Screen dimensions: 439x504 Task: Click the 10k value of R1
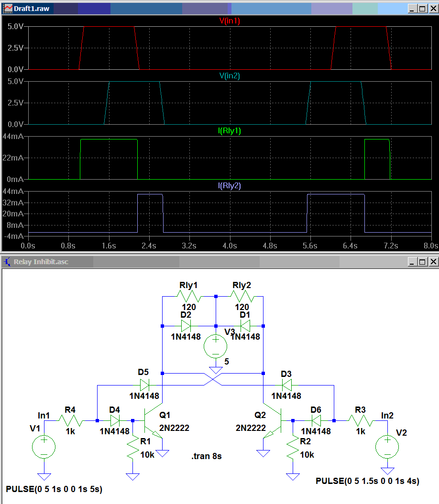pyautogui.click(x=147, y=455)
